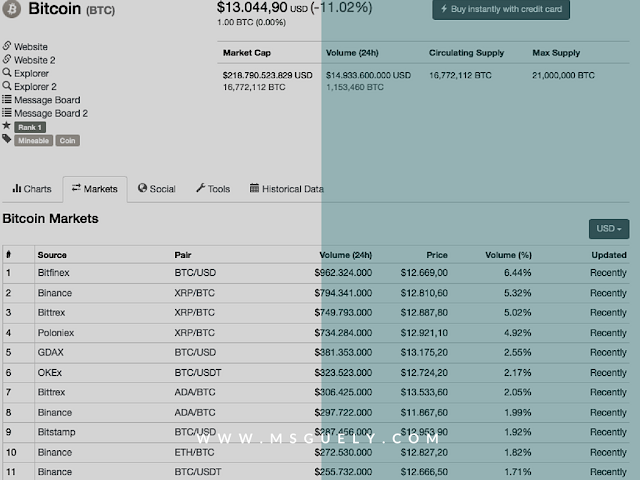The image size is (640, 480).
Task: Open the USD currency dropdown
Action: pos(609,229)
